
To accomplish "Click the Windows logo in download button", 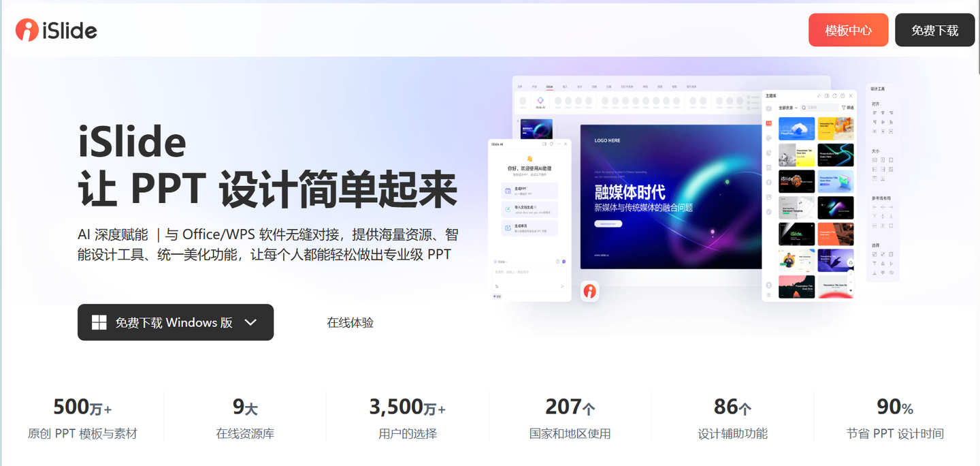I will tap(99, 322).
